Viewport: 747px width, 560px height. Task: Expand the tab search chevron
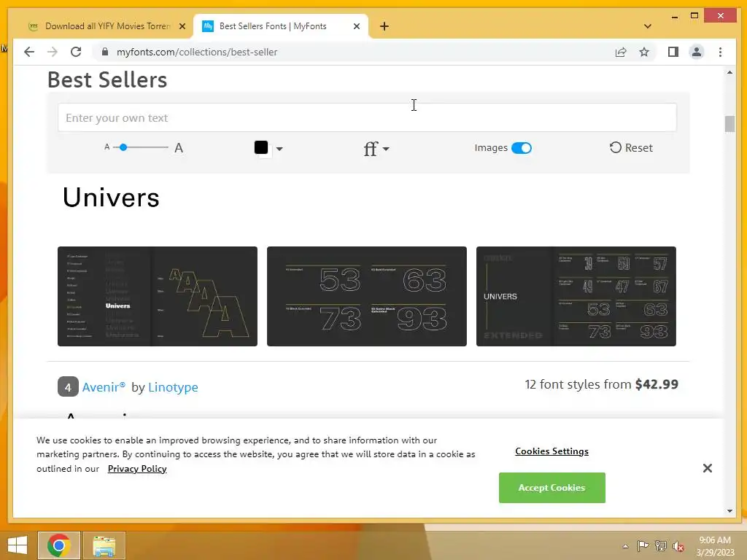point(648,26)
